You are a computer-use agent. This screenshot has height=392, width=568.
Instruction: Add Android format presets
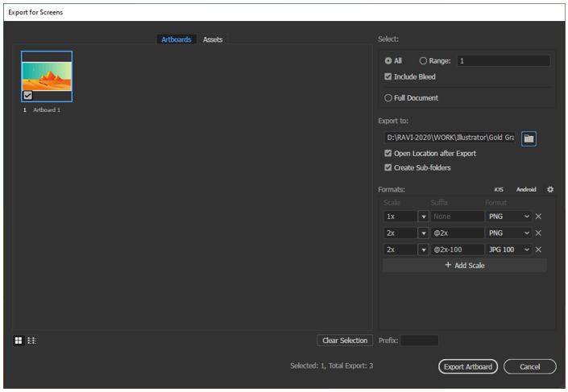(526, 190)
